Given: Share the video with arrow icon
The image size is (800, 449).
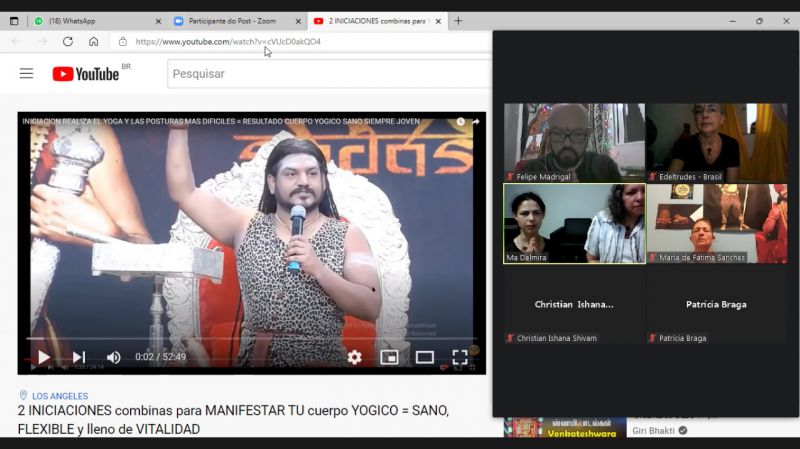Looking at the screenshot, I should [476, 121].
